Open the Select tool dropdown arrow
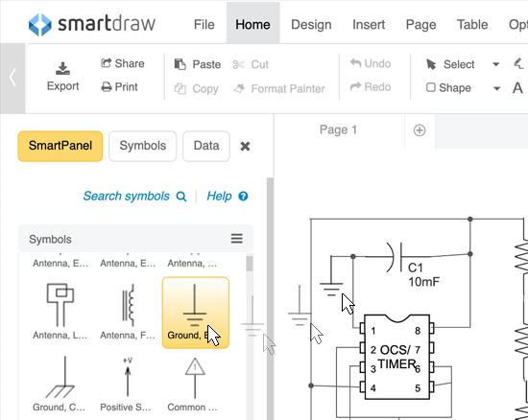The image size is (528, 420). [x=495, y=64]
